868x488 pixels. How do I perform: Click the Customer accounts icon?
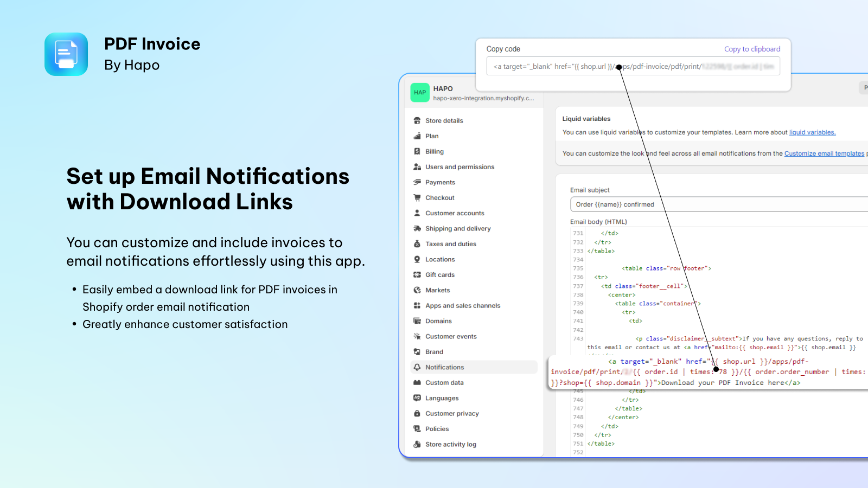tap(417, 213)
